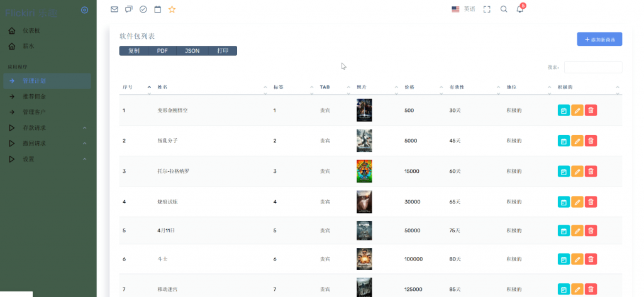This screenshot has height=297, width=644.
Task: Click the checkmark tasks icon in top bar
Action: click(x=143, y=9)
